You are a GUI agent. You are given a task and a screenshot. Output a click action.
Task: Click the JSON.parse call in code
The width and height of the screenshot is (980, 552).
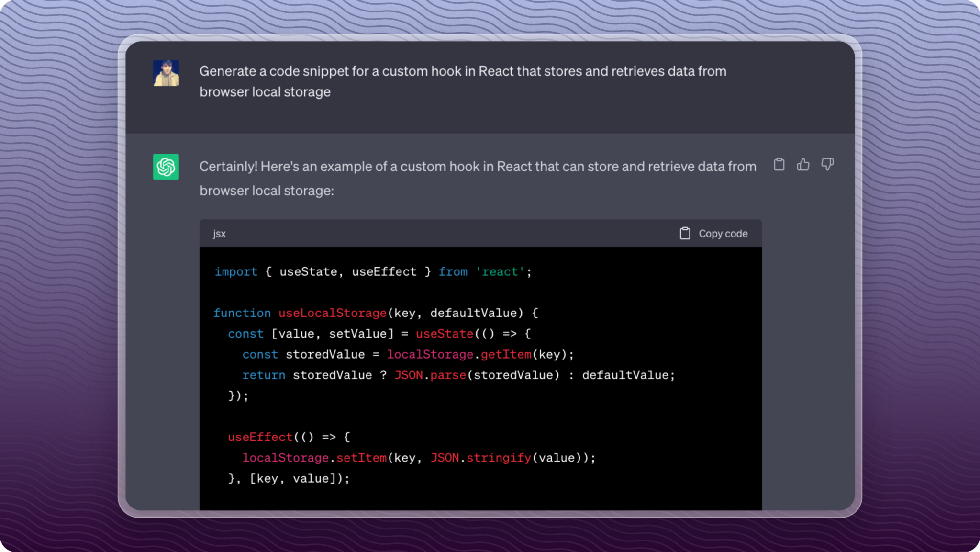point(430,375)
